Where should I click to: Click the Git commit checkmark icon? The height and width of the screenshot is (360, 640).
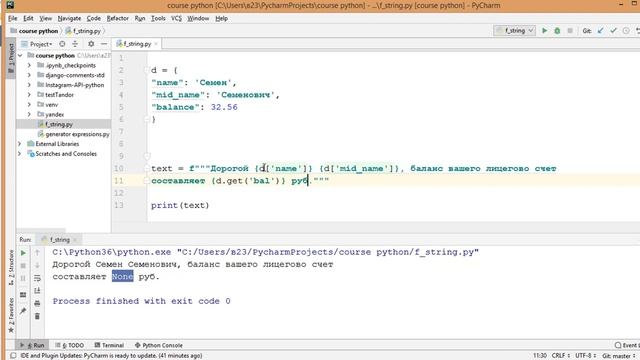pos(613,31)
